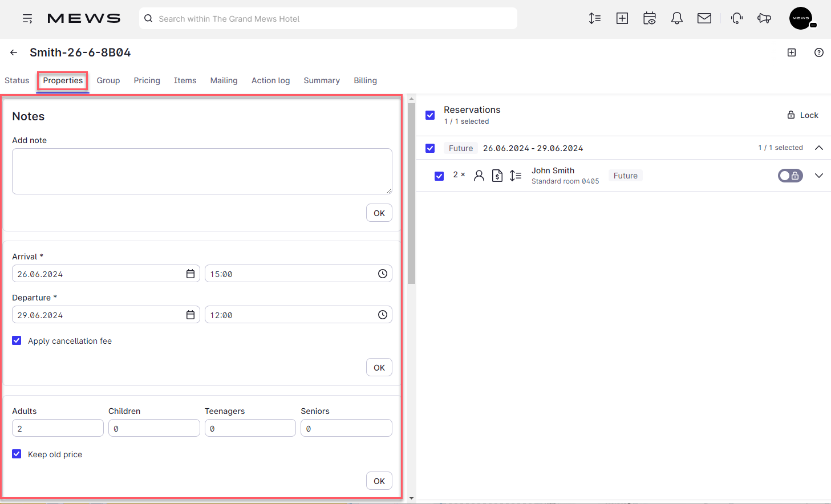Click the timeline calendar icon in the header
The width and height of the screenshot is (831, 504).
tap(650, 18)
